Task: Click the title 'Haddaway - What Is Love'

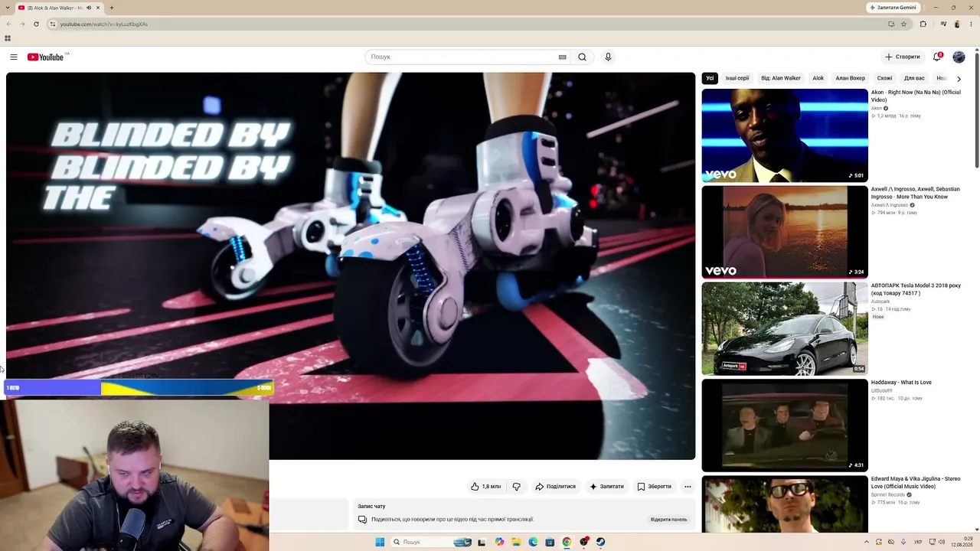Action: [901, 383]
